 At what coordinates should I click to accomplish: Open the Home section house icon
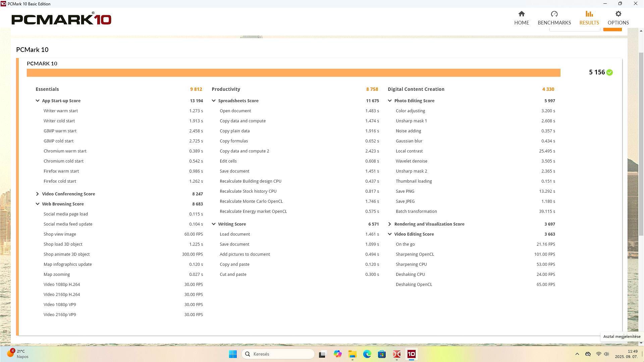tap(521, 14)
